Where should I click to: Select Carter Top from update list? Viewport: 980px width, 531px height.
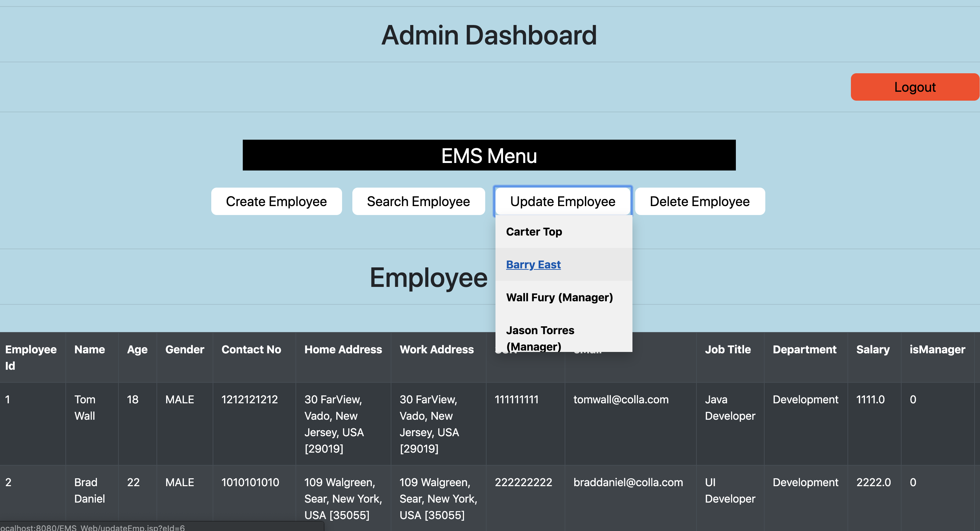(x=563, y=232)
